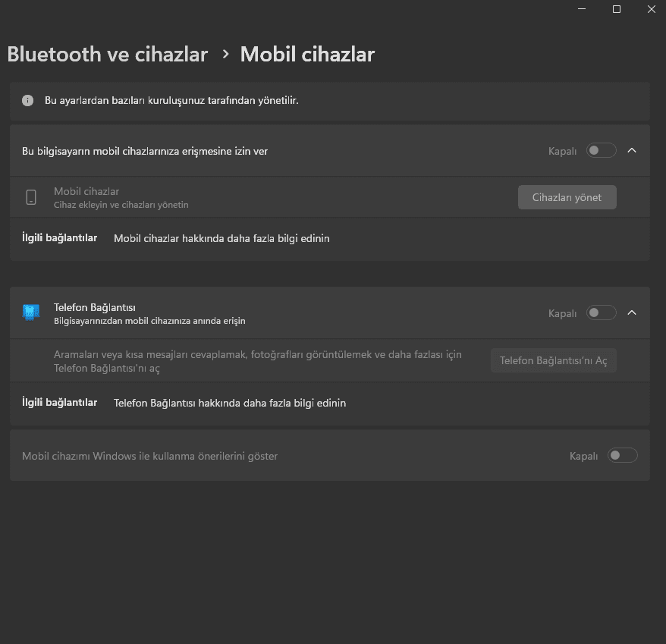The height and width of the screenshot is (644, 666).
Task: Click the organization-managed settings notice text
Action: 171,101
